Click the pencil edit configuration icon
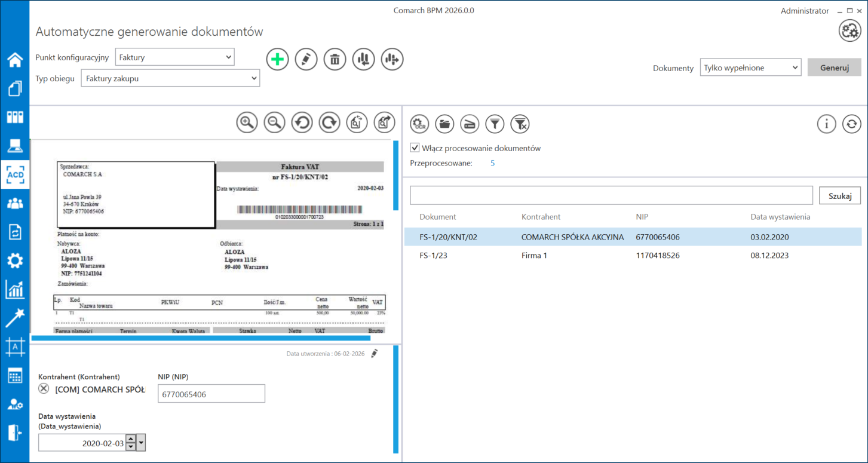 coord(306,59)
